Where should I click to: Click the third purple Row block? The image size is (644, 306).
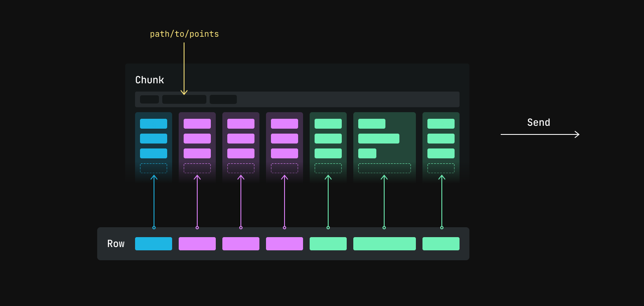click(285, 244)
